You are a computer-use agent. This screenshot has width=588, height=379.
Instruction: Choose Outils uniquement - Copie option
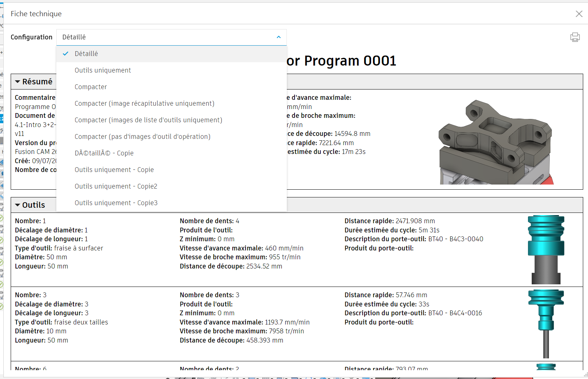pyautogui.click(x=114, y=170)
